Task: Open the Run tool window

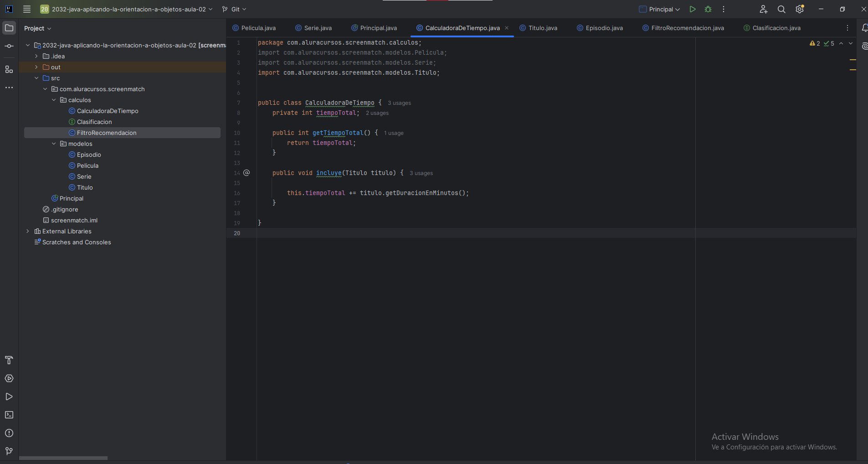Action: coord(9,397)
